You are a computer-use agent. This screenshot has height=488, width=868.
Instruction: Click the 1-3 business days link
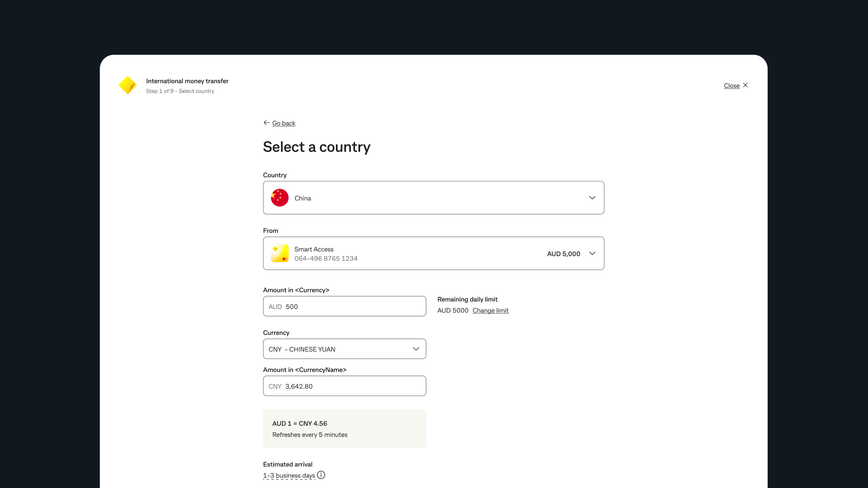point(289,475)
